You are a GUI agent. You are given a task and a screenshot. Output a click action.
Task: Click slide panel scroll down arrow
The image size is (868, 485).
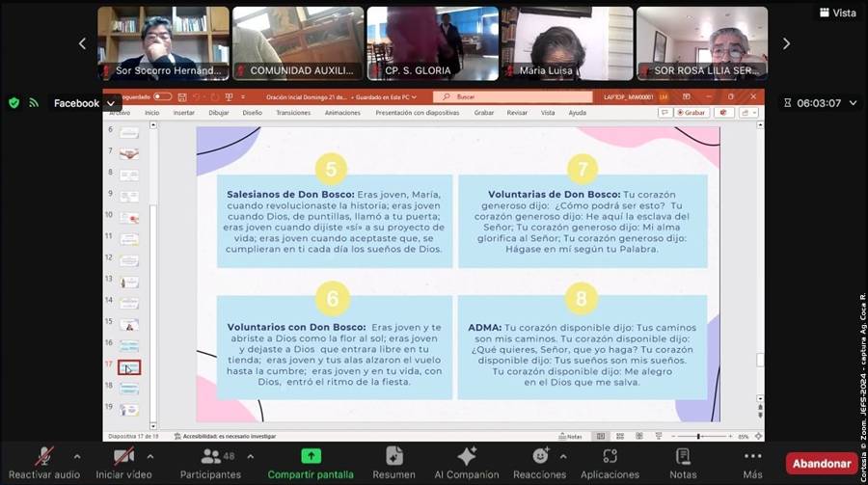[153, 426]
